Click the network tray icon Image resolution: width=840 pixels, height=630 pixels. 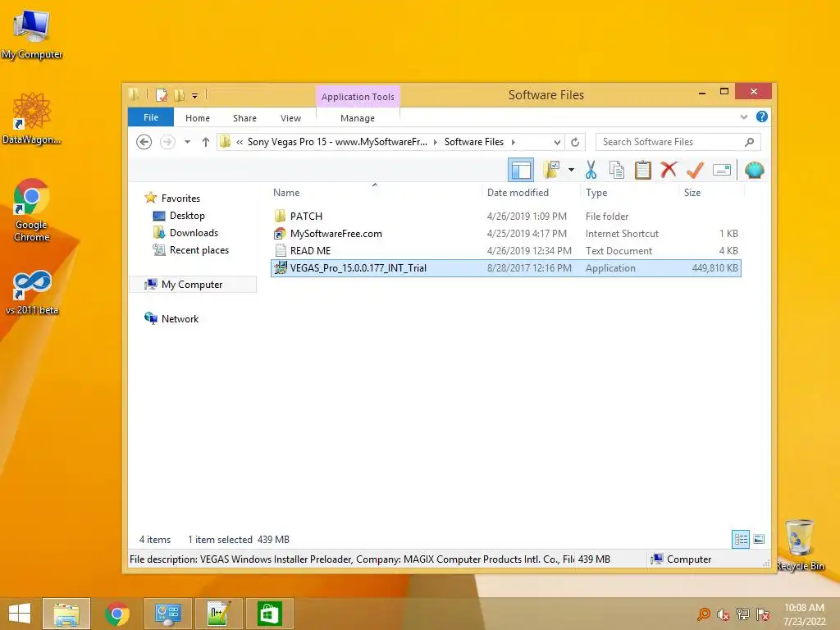[742, 614]
